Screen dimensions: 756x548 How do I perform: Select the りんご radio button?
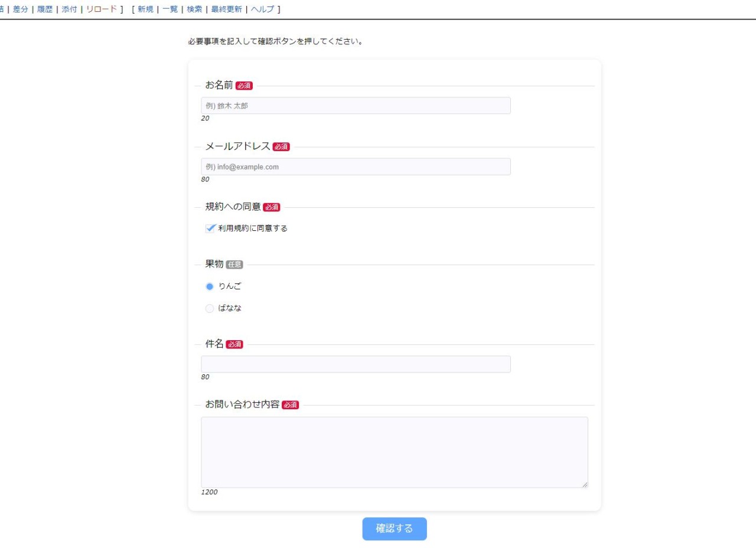[x=210, y=286]
